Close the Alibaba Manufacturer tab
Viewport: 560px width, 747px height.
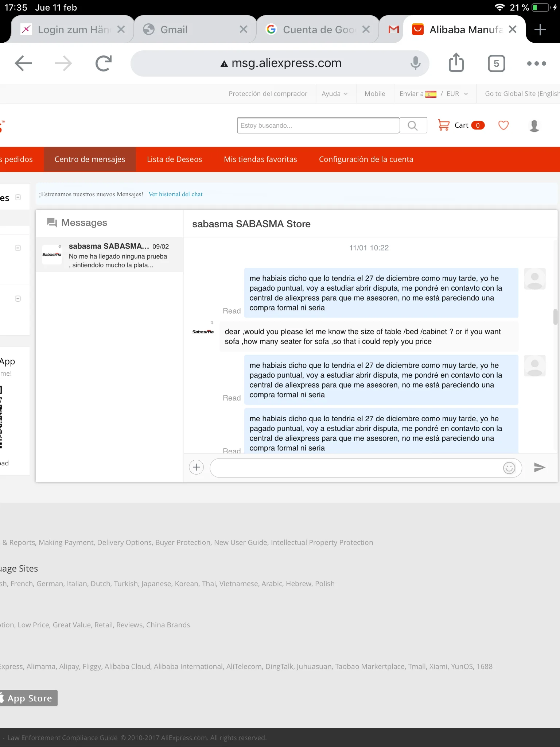coord(513,30)
